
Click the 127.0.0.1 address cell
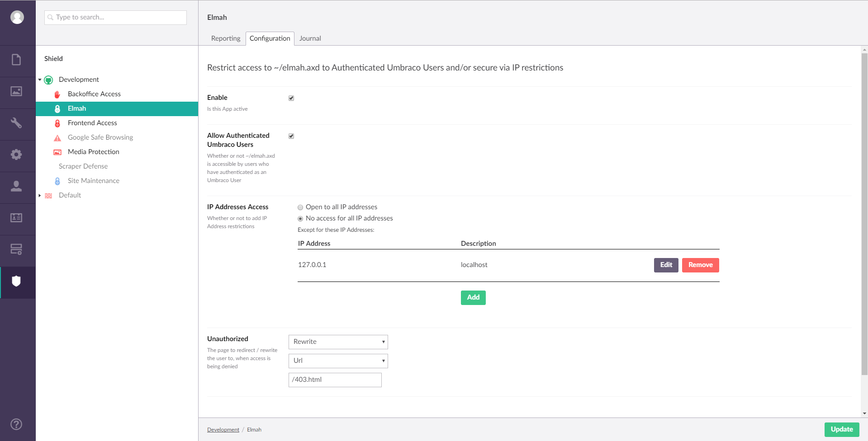click(312, 265)
